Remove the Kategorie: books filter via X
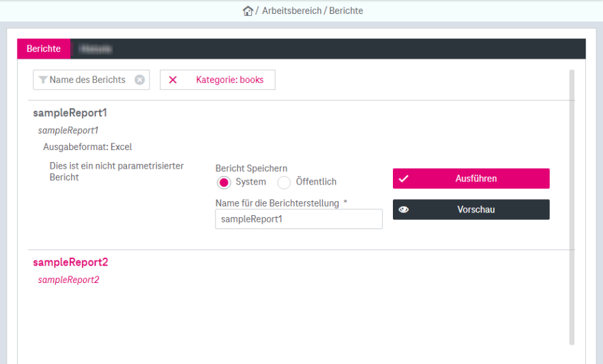 173,80
